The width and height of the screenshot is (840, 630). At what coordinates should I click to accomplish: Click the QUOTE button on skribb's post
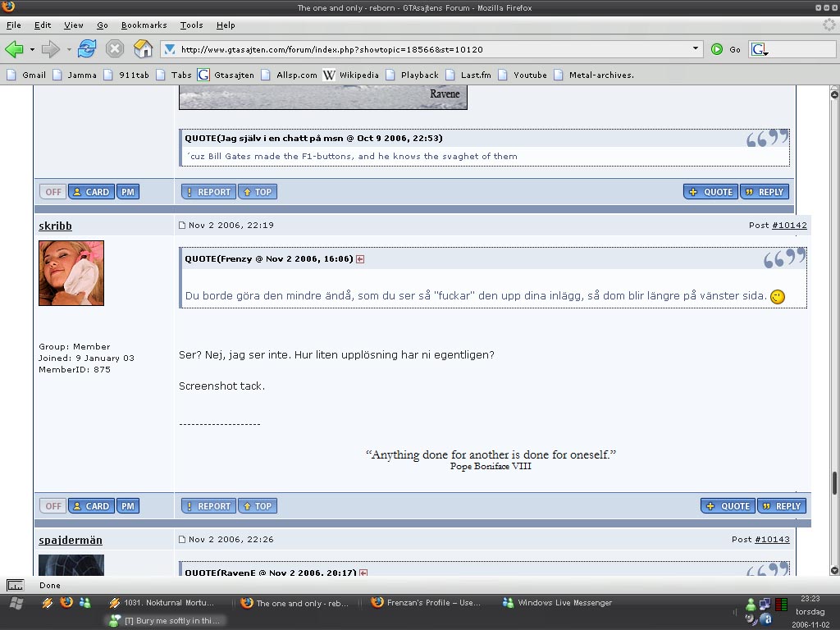coord(728,506)
